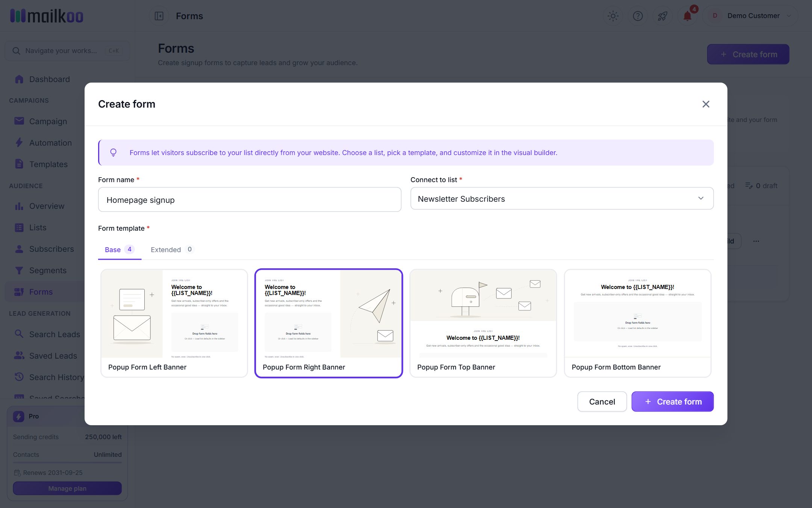The height and width of the screenshot is (508, 812).
Task: Choose Popup Form Bottom Banner template
Action: point(638,323)
